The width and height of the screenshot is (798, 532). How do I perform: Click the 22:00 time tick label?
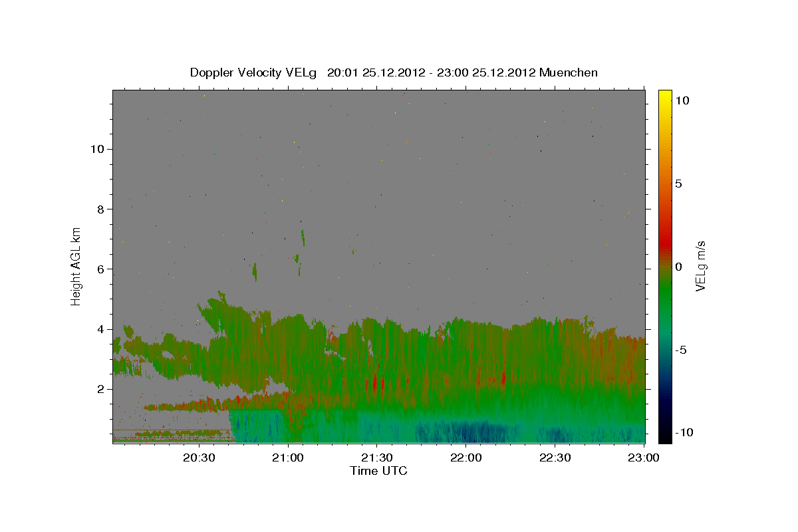466,458
